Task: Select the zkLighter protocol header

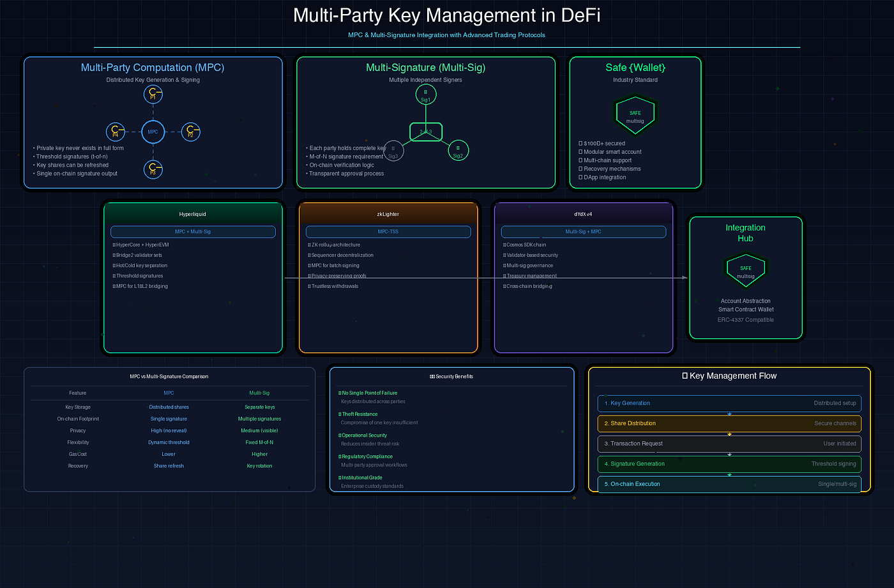Action: (x=388, y=214)
